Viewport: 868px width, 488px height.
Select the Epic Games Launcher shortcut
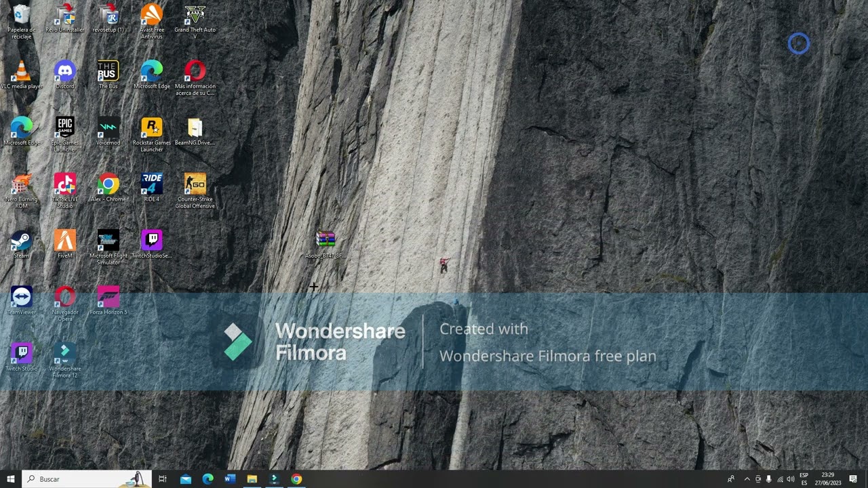pyautogui.click(x=65, y=134)
